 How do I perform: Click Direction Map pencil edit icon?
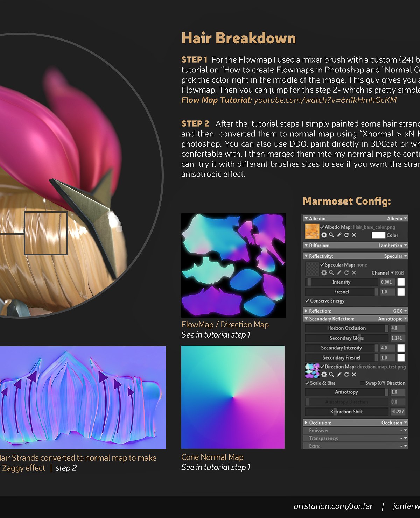339,374
